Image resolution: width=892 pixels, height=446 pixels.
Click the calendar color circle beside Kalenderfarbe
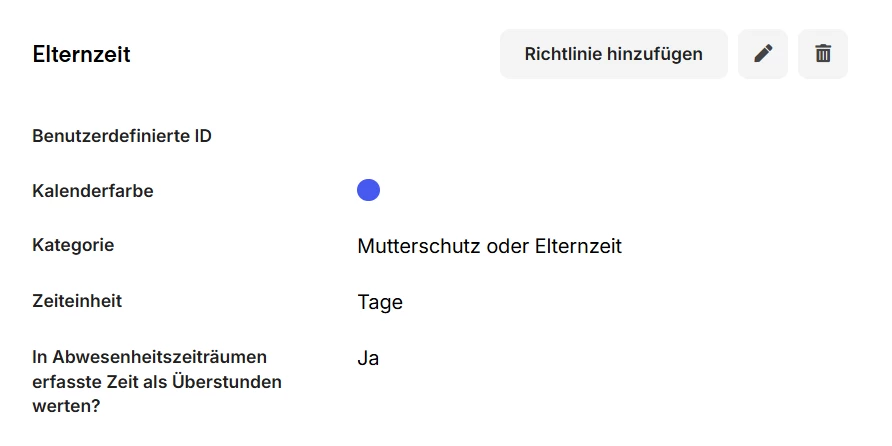368,190
